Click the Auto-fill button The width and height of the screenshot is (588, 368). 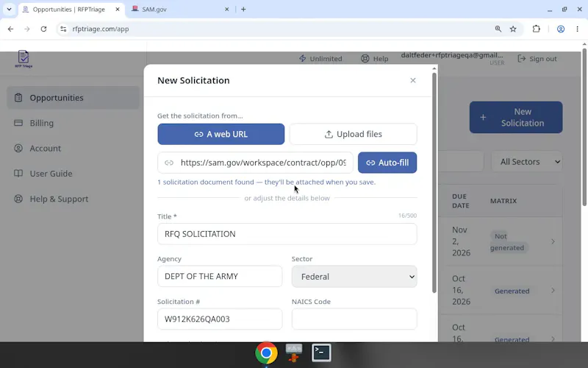387,163
